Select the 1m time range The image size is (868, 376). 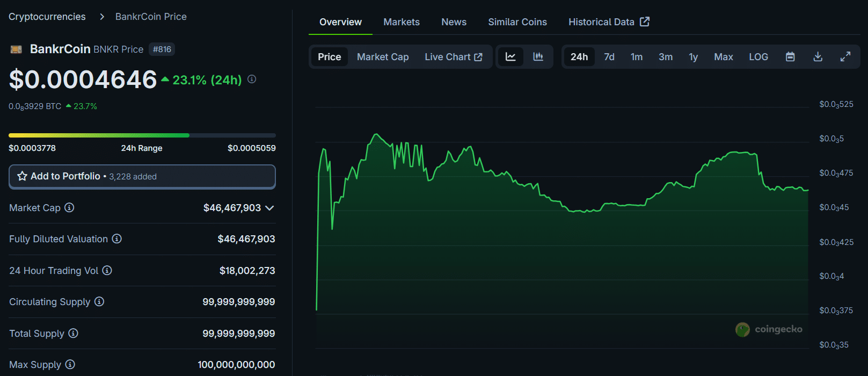click(637, 57)
